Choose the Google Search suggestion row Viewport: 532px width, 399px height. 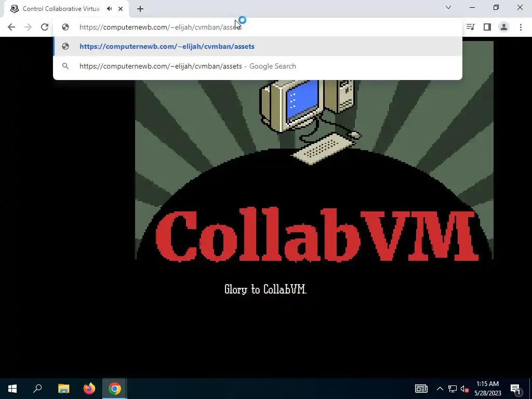[258, 66]
